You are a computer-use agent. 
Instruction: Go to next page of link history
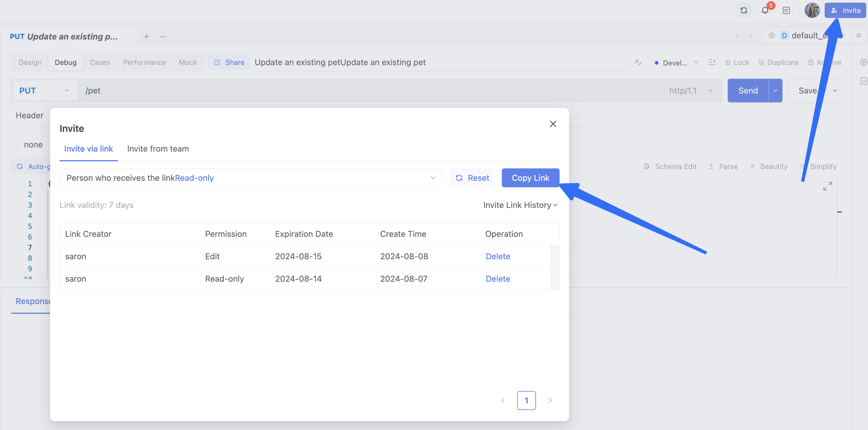(x=550, y=400)
